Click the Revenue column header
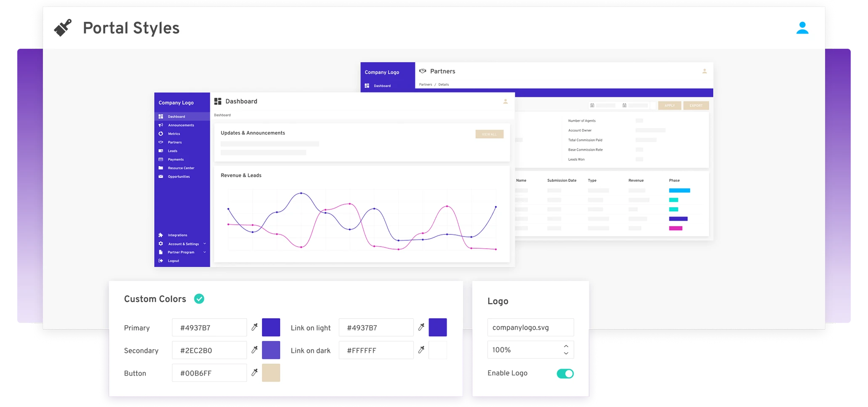This screenshot has width=868, height=407. [x=636, y=181]
